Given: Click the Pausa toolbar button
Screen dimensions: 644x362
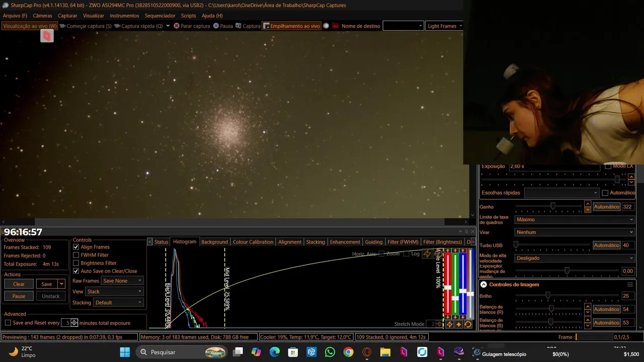Looking at the screenshot, I should click(x=223, y=26).
